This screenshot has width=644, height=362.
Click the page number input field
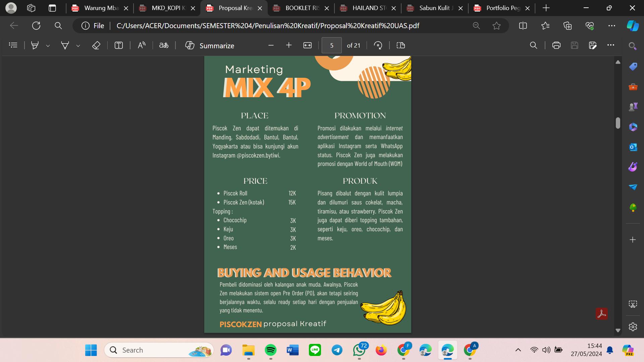[x=331, y=45]
